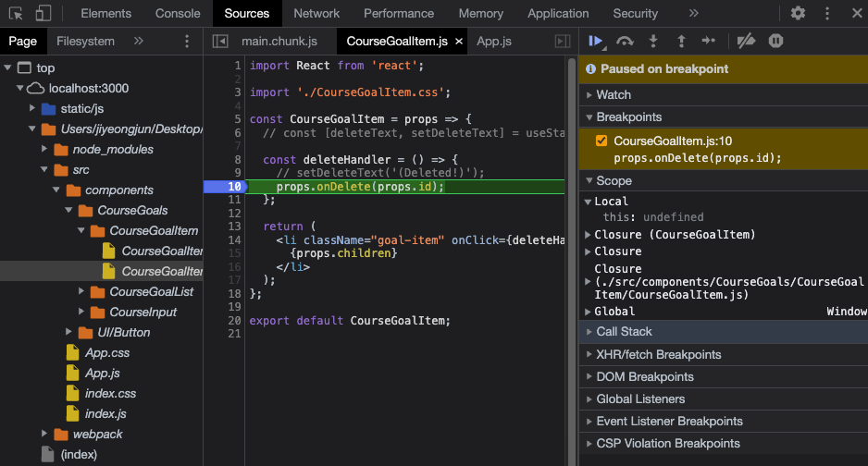Click line 10 gutter breakpoint marker
This screenshot has width=868, height=466.
tap(225, 187)
